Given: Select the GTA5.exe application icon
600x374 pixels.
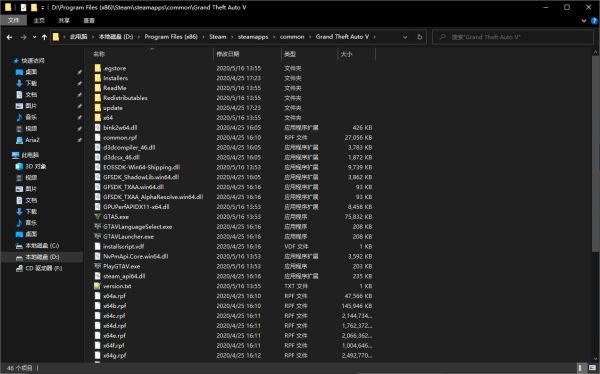Looking at the screenshot, I should pos(98,217).
